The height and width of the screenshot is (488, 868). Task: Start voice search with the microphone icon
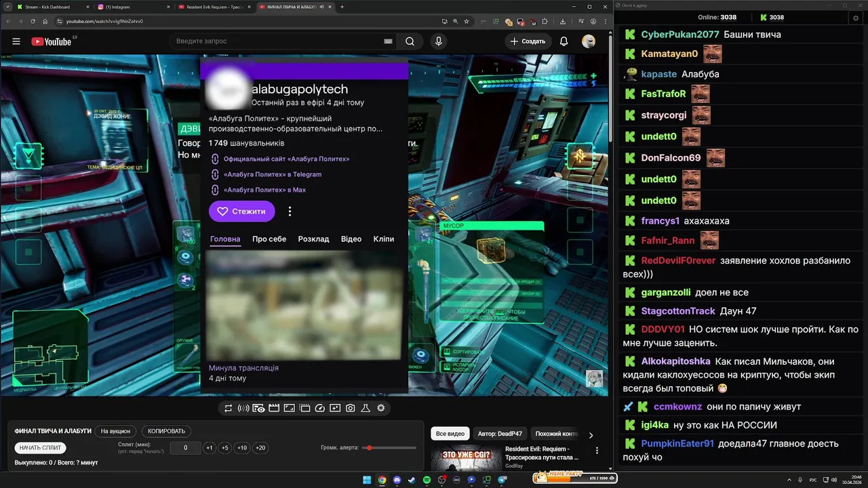(x=439, y=41)
